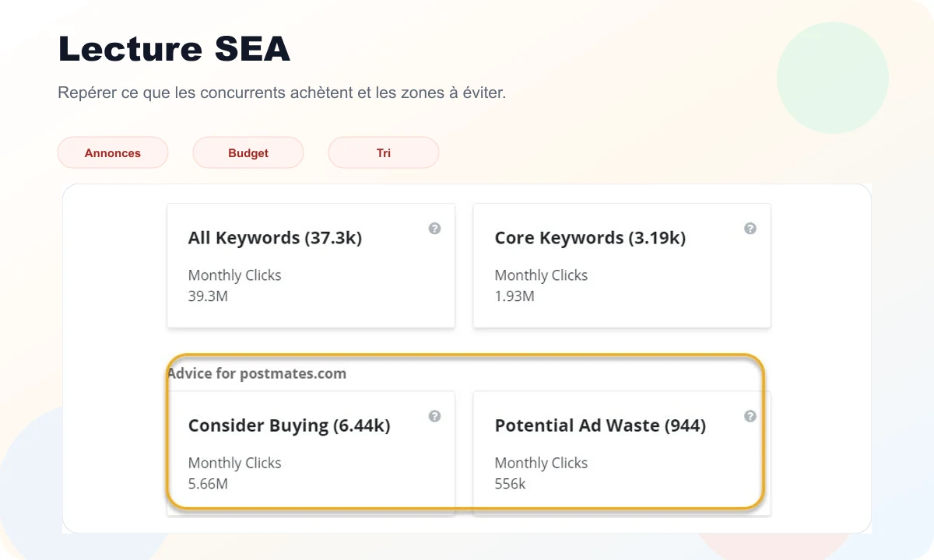Image resolution: width=934 pixels, height=560 pixels.
Task: Click the Advice for postmates.com heading
Action: (x=257, y=373)
